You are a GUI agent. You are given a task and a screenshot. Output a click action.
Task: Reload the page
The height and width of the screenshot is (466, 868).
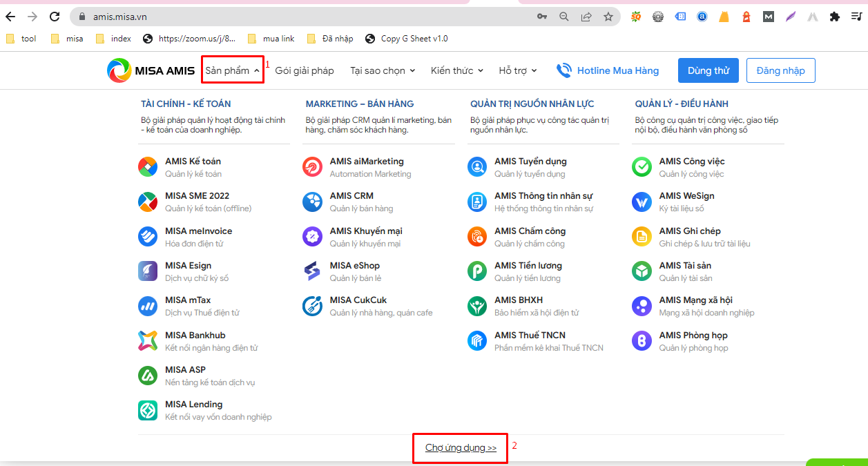point(55,17)
